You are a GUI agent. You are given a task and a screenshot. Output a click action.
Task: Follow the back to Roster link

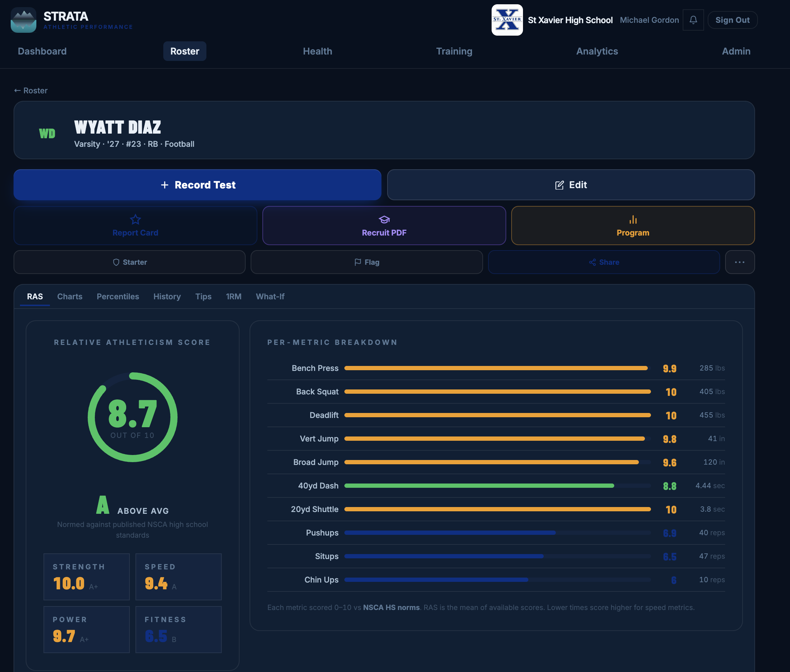tap(31, 91)
